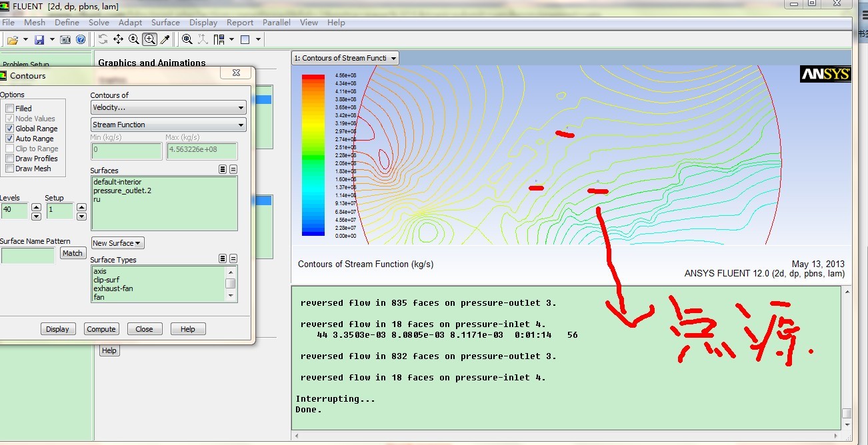Toggle the Draw Mesh checkbox
Image resolution: width=868 pixels, height=445 pixels.
tap(10, 169)
